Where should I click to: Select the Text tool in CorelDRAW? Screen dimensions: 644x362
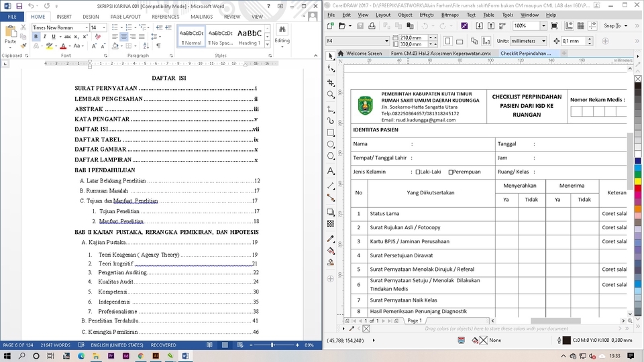click(x=331, y=171)
